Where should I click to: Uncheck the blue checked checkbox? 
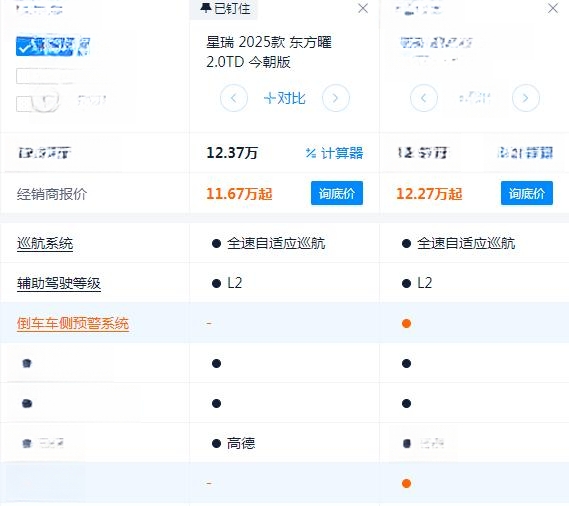click(x=24, y=46)
